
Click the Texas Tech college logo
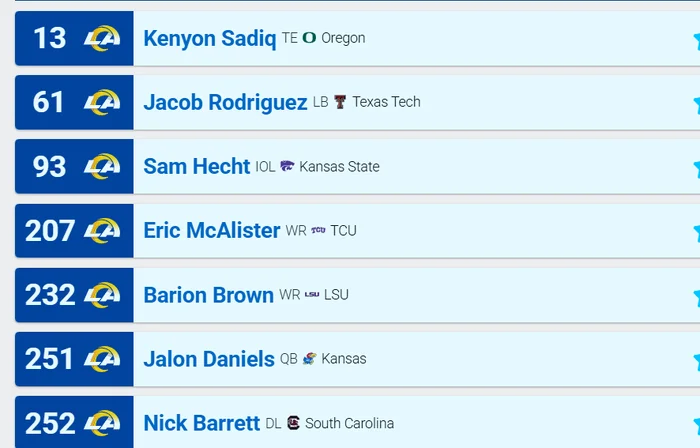point(340,102)
